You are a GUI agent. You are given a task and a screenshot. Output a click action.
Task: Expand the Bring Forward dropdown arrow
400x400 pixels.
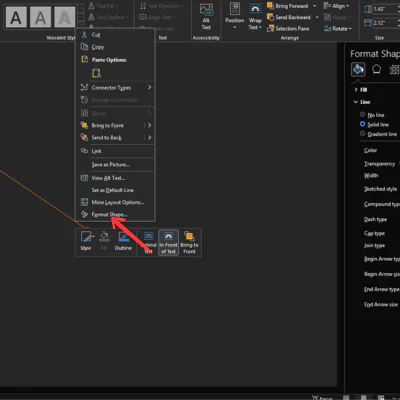tap(314, 6)
